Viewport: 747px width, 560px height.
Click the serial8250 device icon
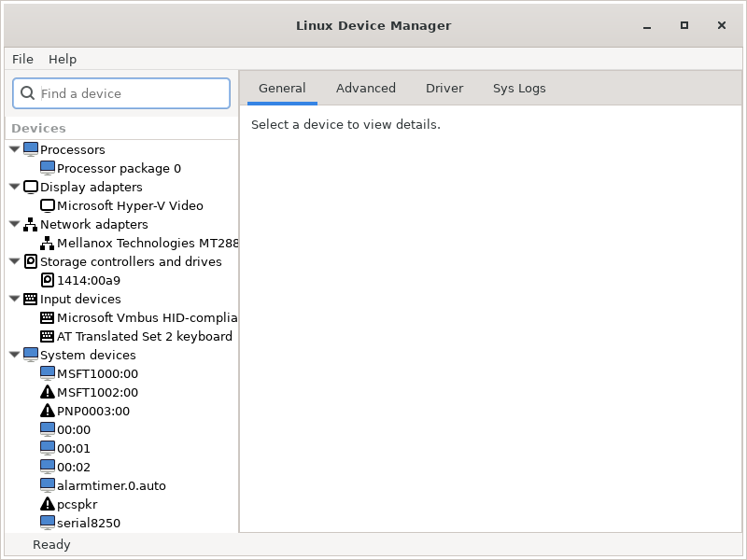(48, 523)
